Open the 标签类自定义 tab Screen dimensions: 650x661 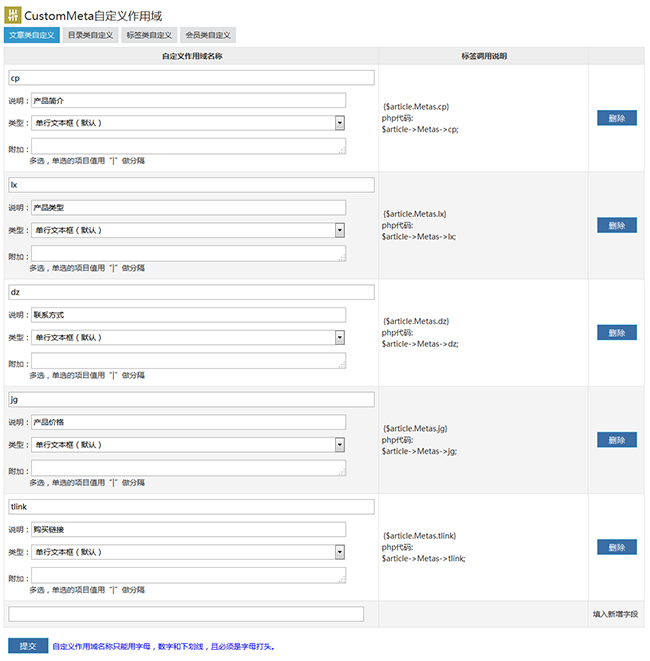click(149, 35)
